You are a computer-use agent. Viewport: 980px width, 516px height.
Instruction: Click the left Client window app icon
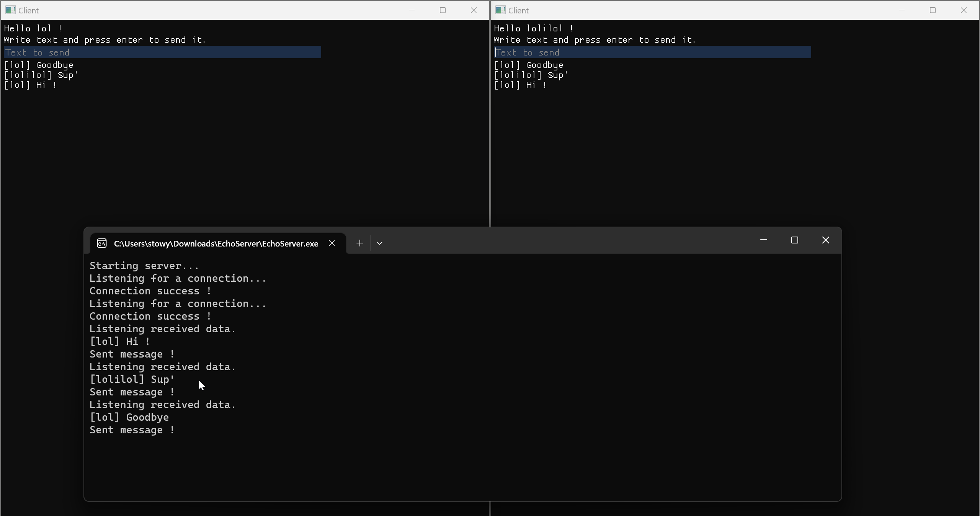[x=11, y=10]
